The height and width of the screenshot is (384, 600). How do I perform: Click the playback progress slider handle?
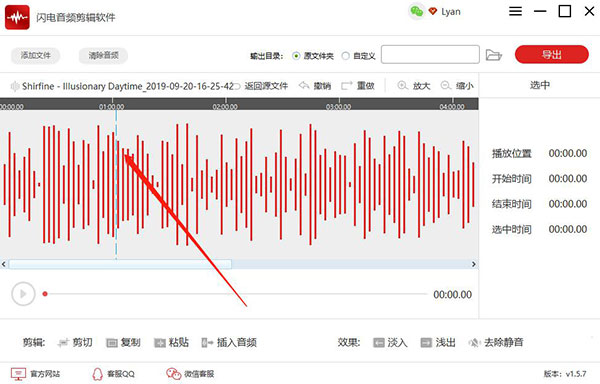[x=45, y=294]
